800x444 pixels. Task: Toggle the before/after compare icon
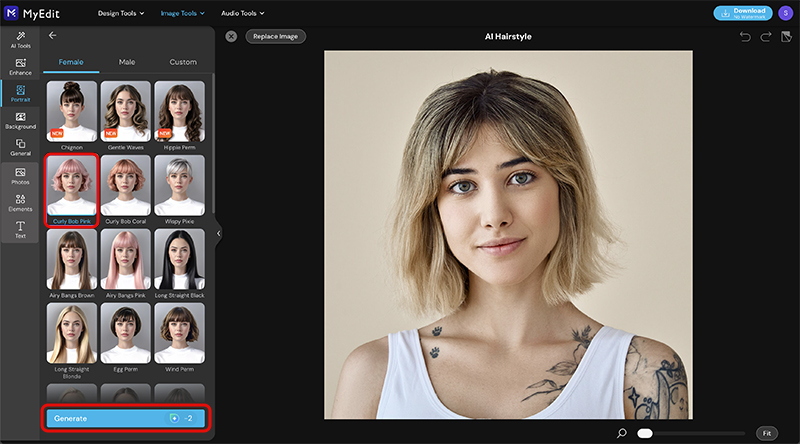pos(786,36)
